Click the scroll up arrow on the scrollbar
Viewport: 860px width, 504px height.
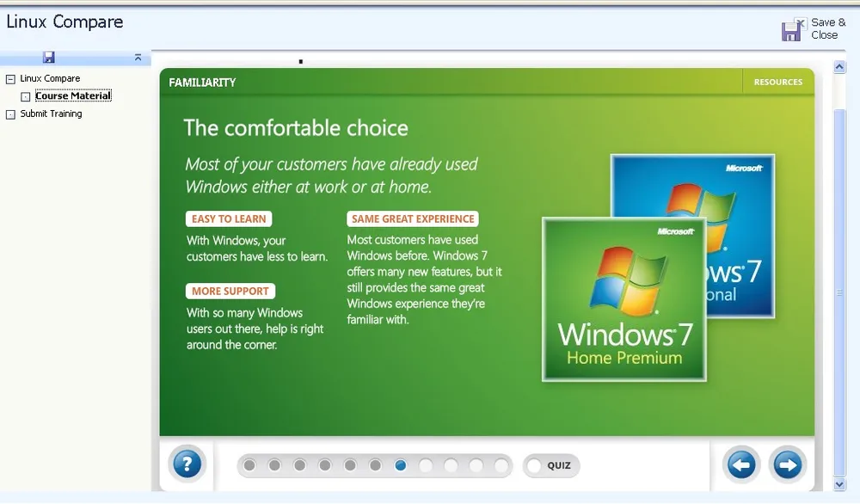(x=839, y=67)
